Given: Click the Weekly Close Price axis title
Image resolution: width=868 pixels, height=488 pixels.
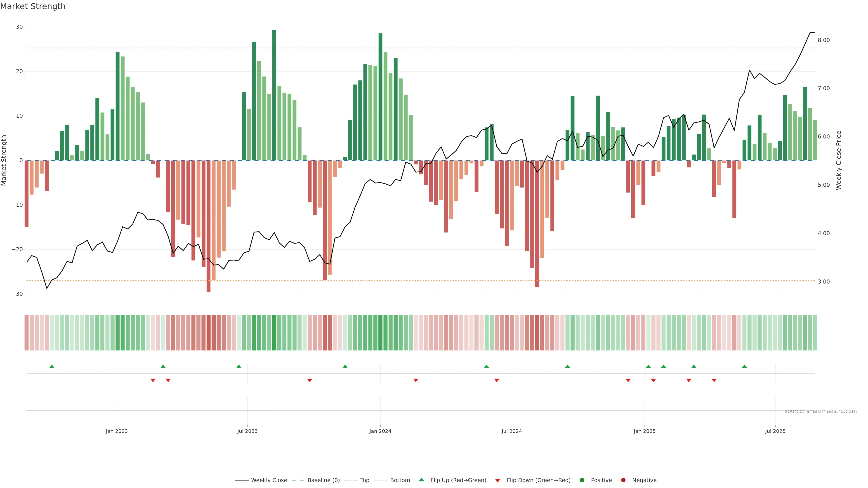Looking at the screenshot, I should tap(839, 160).
